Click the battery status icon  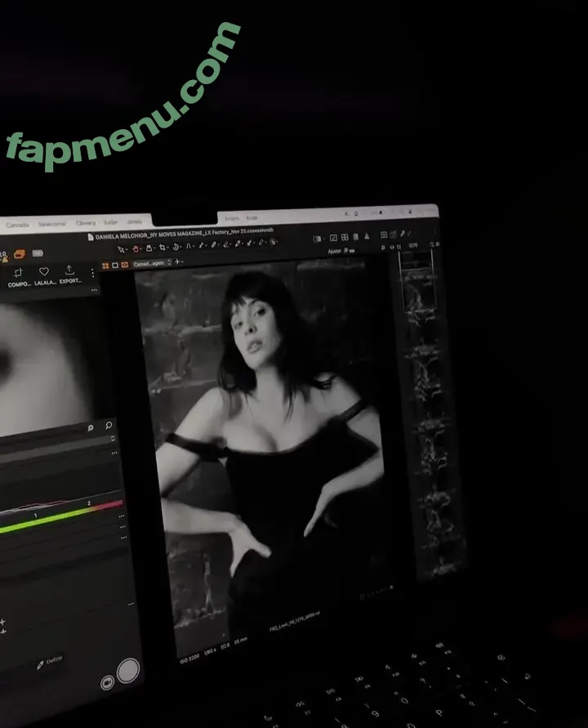(x=38, y=253)
